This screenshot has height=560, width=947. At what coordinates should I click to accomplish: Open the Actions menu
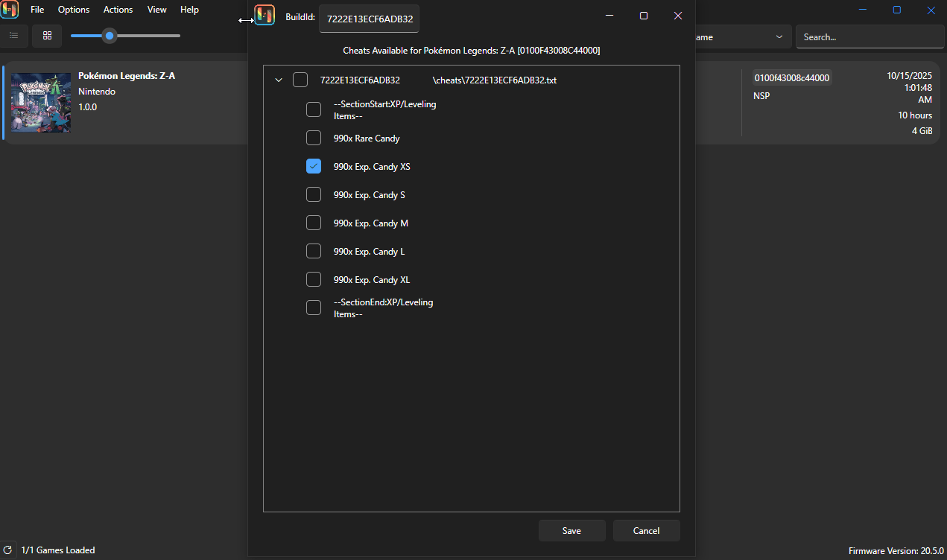118,10
